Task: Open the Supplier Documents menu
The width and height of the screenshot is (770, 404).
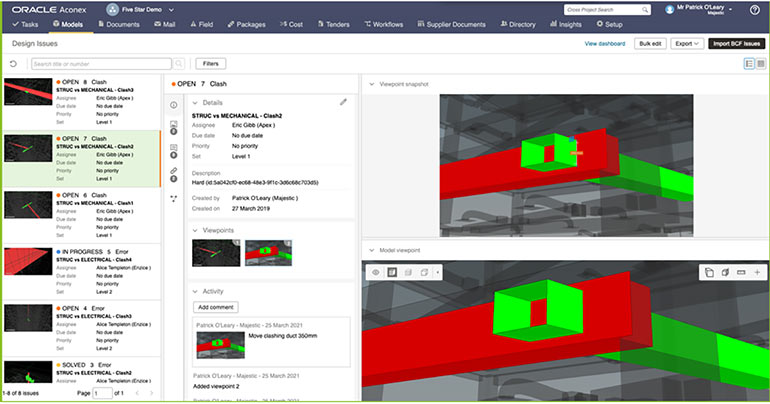Action: point(451,24)
